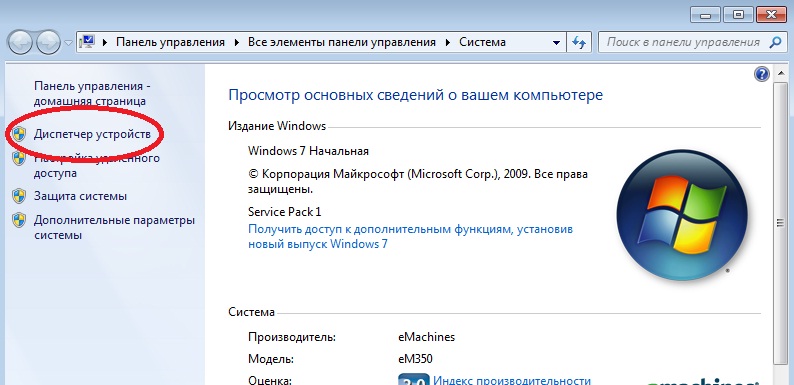
Task: Click the Service Pack 1 text
Action: coord(285,211)
